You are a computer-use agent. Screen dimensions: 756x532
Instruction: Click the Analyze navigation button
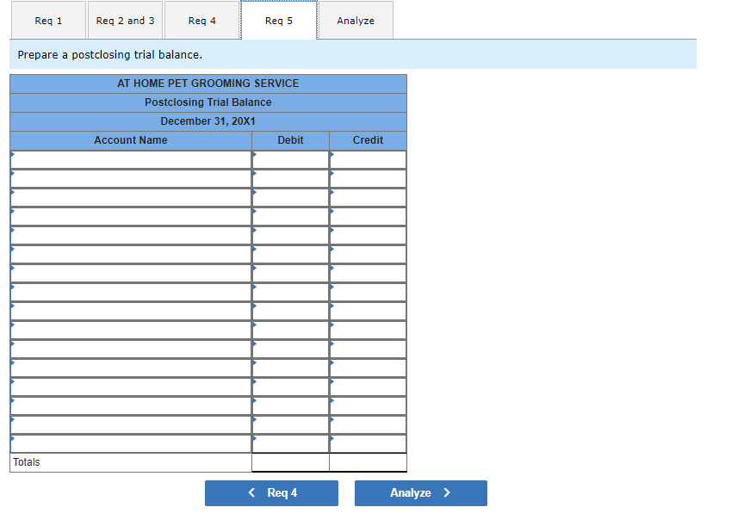coord(420,492)
